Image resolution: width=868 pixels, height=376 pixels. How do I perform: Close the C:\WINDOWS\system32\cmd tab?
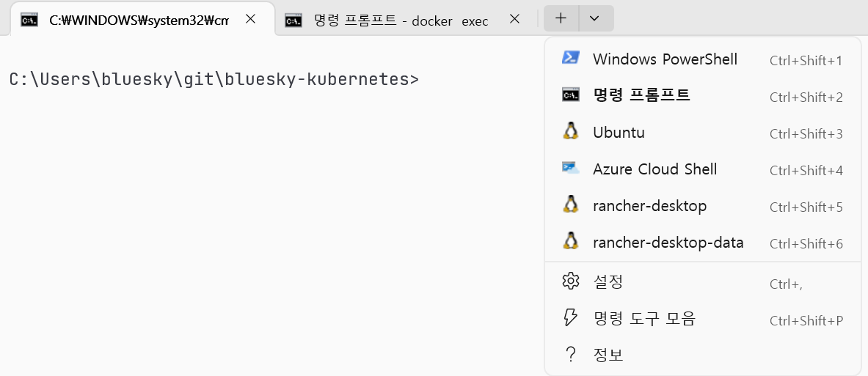pyautogui.click(x=250, y=19)
